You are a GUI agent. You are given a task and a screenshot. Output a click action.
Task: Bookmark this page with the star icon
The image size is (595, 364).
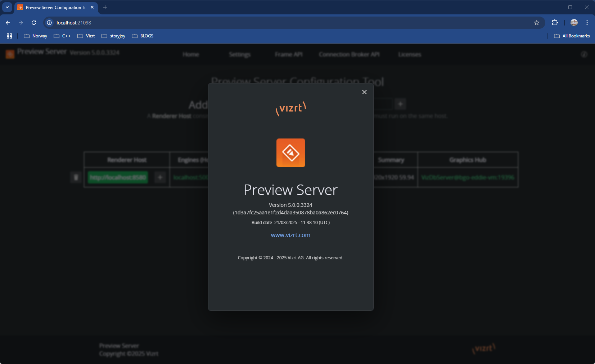click(537, 23)
